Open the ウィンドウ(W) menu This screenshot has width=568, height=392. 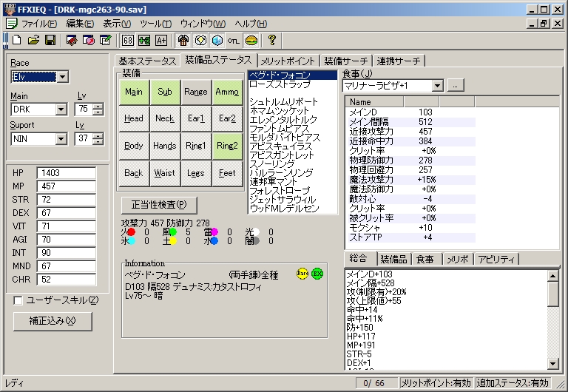pyautogui.click(x=203, y=24)
